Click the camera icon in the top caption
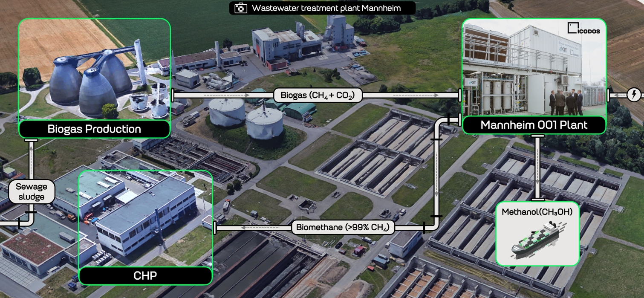644x298 pixels. click(241, 8)
